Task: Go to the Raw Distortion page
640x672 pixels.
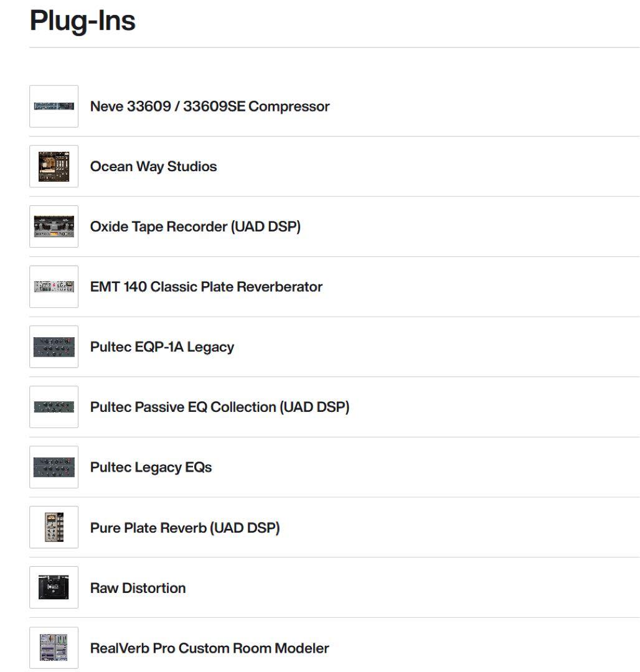Action: click(x=138, y=588)
